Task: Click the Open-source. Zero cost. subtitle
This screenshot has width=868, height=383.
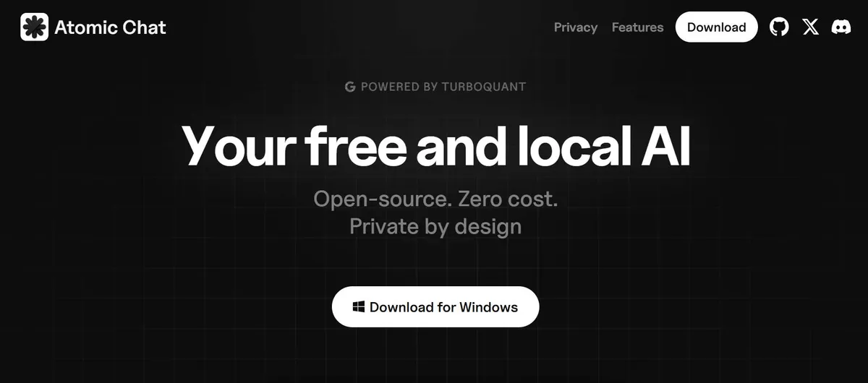Action: tap(435, 199)
